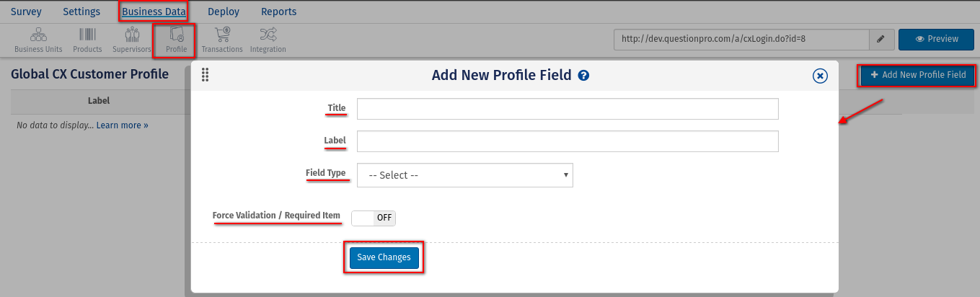Click the help question mark icon
Screen dimensions: 980x297
584,75
